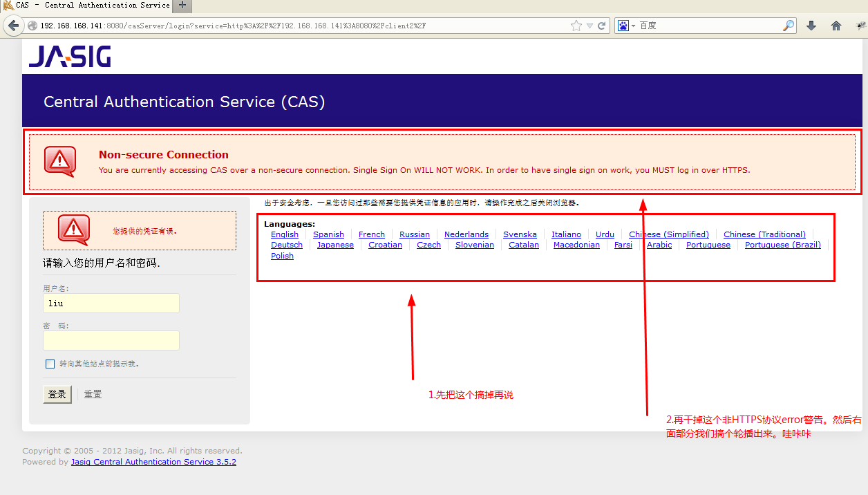The image size is (868, 495).
Task: Choose the Svenska language link
Action: [520, 234]
